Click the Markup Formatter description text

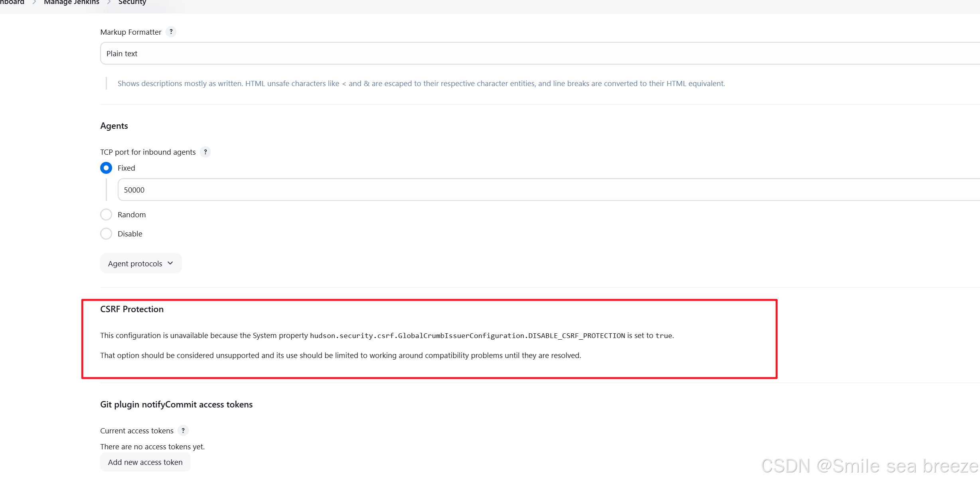click(x=421, y=83)
